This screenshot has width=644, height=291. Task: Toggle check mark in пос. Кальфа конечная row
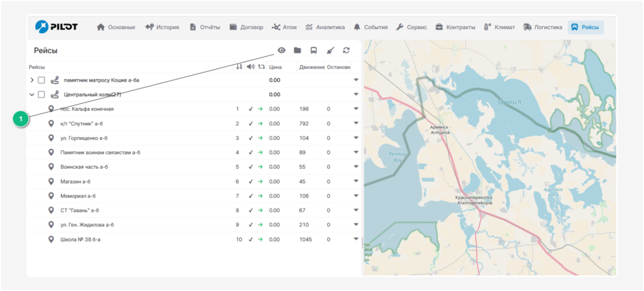coord(251,109)
